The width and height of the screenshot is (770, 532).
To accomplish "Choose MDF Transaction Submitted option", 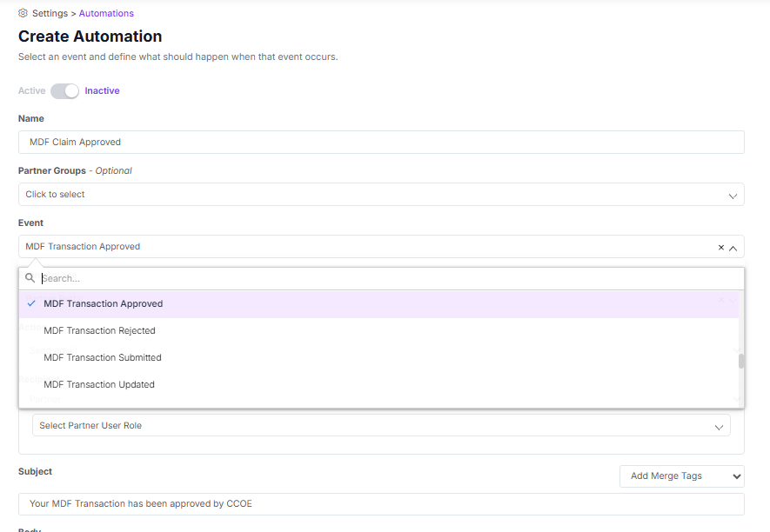I will point(378,358).
